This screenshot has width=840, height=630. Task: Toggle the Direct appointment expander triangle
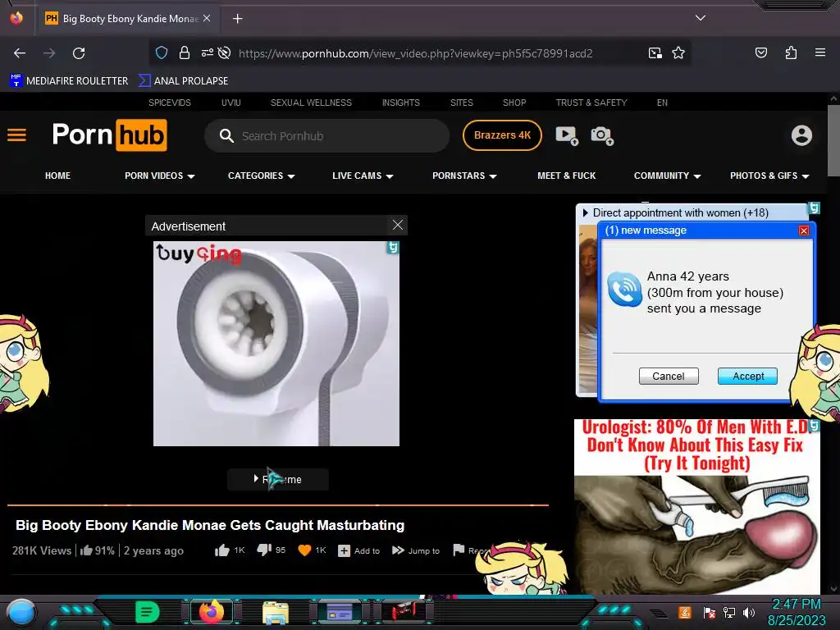pyautogui.click(x=586, y=212)
